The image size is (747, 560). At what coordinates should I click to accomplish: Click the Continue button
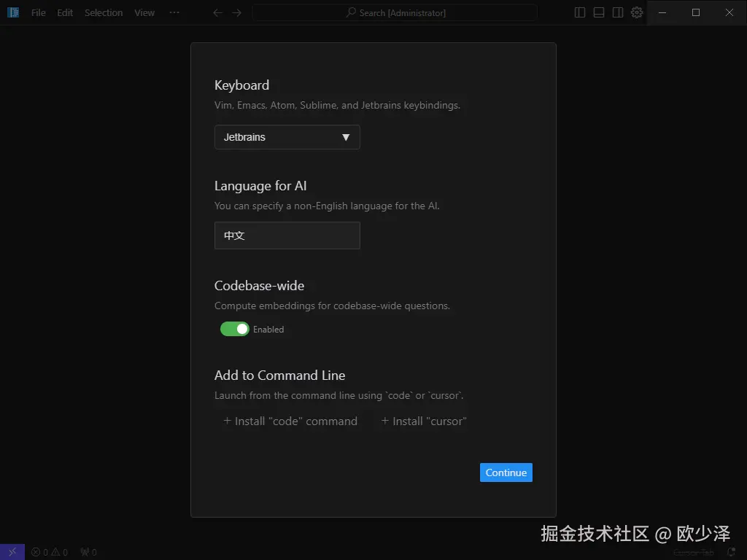pos(506,472)
